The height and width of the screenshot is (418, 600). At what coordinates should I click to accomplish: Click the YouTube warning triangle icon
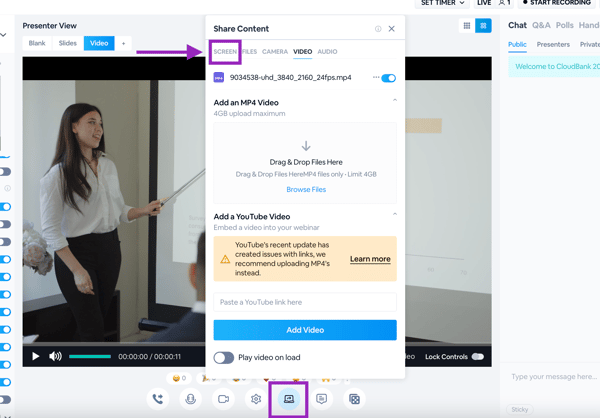(x=225, y=259)
